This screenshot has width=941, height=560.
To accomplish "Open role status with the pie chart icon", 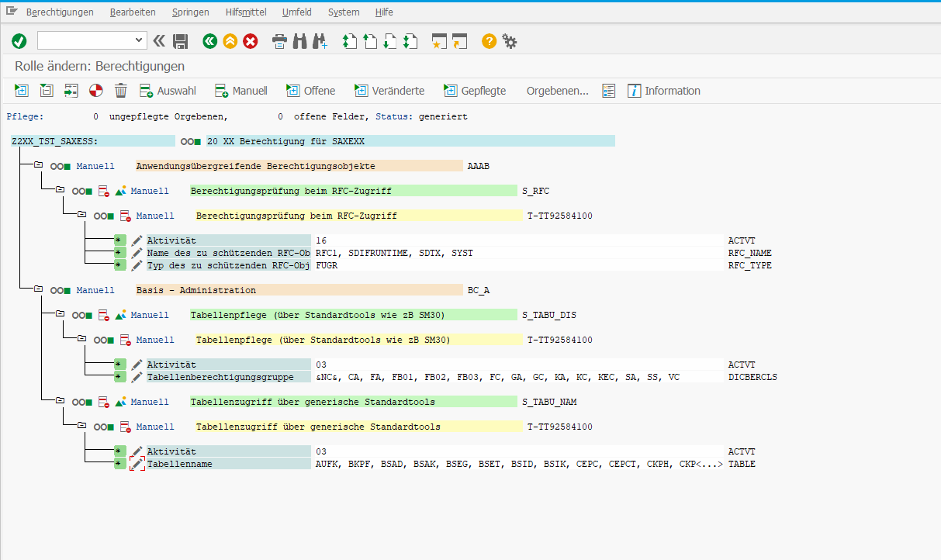I will click(x=97, y=91).
